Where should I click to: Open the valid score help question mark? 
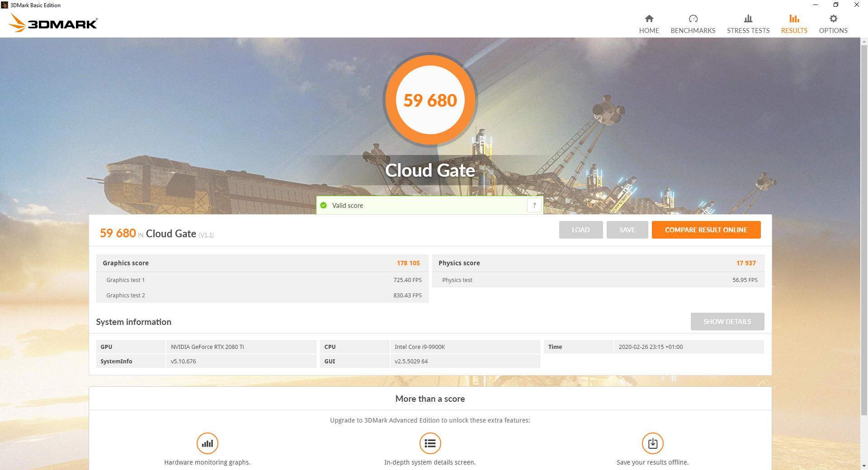(534, 205)
